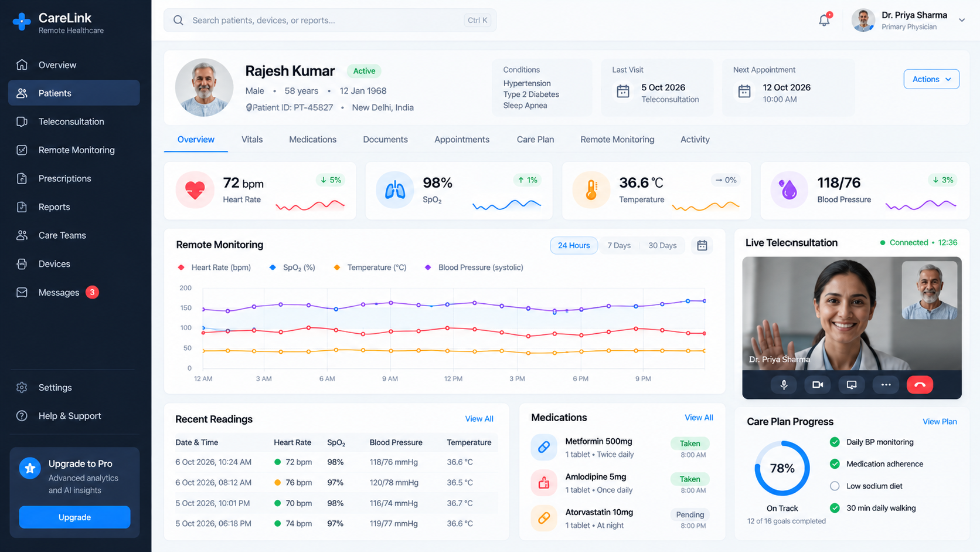Image resolution: width=980 pixels, height=552 pixels.
Task: Open the Care Plan tab
Action: 535,140
